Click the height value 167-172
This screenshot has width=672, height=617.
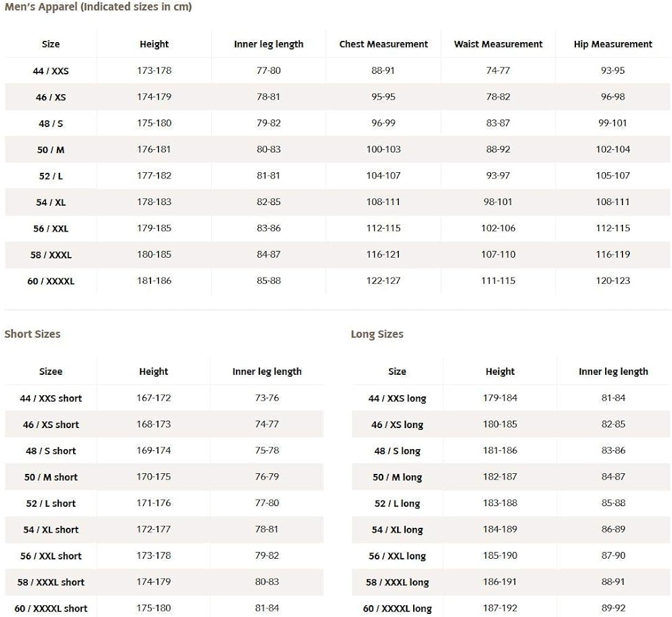coord(154,398)
